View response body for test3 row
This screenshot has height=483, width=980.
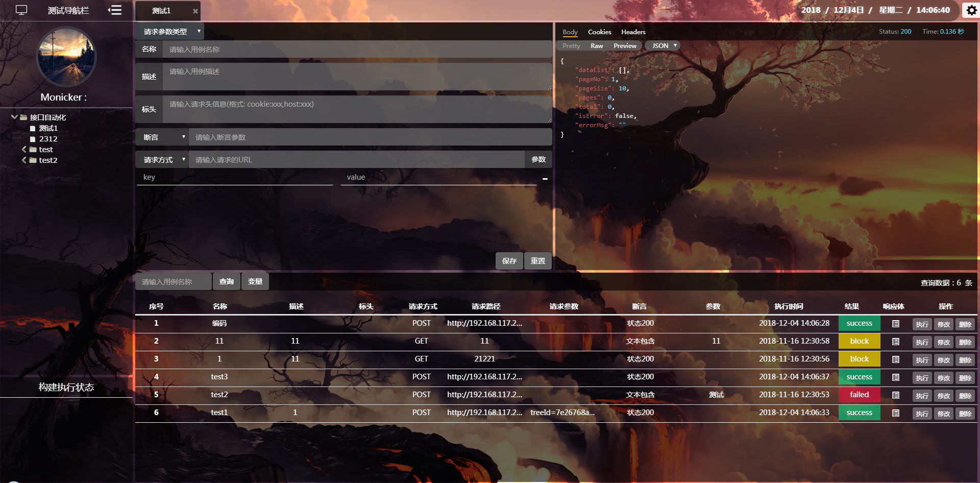coord(895,377)
